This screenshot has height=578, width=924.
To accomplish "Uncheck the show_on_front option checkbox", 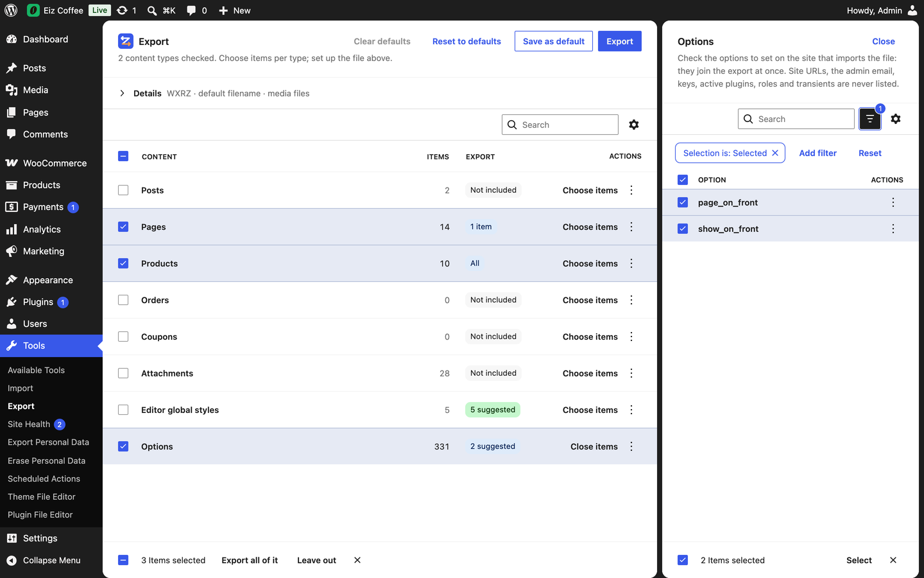I will coord(683,229).
